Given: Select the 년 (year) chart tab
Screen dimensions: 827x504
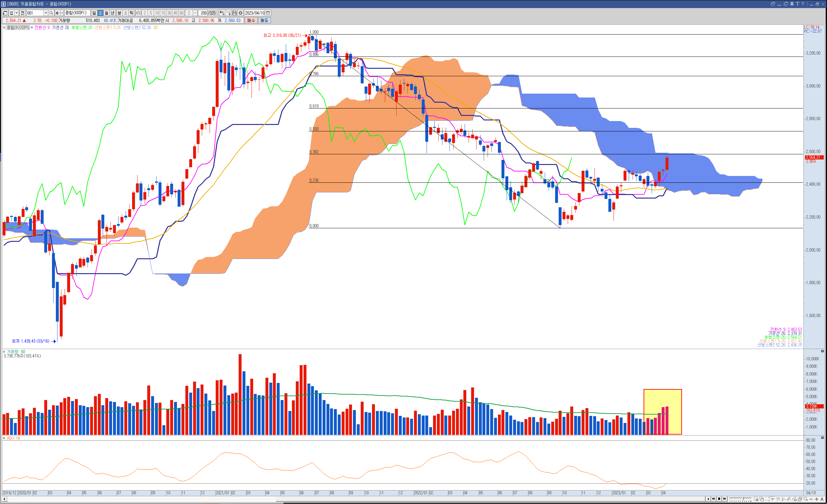Looking at the screenshot, I should pos(113,13).
